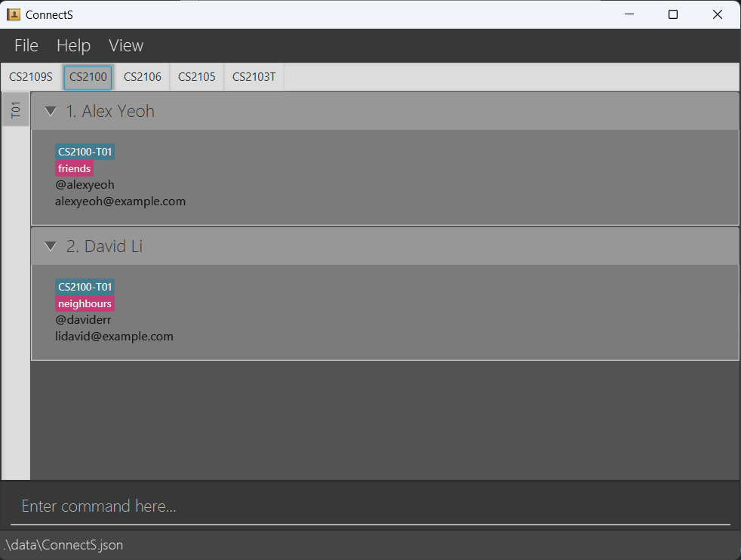Open the Help menu
This screenshot has width=741, height=560.
click(73, 45)
